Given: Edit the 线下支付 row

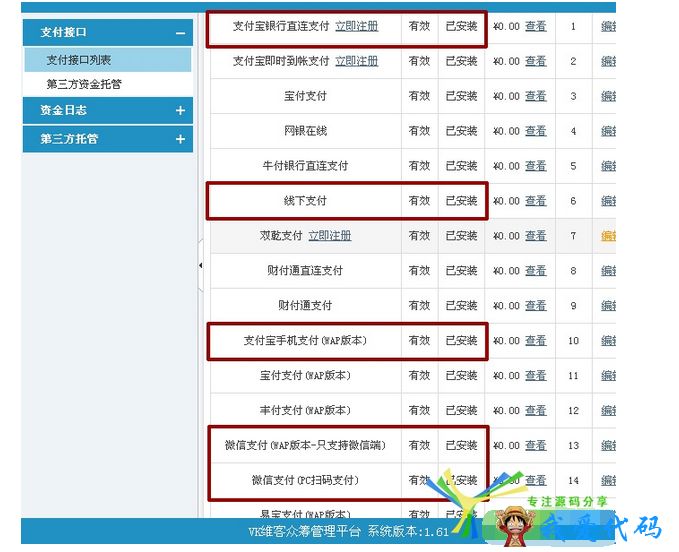Looking at the screenshot, I should coord(608,201).
